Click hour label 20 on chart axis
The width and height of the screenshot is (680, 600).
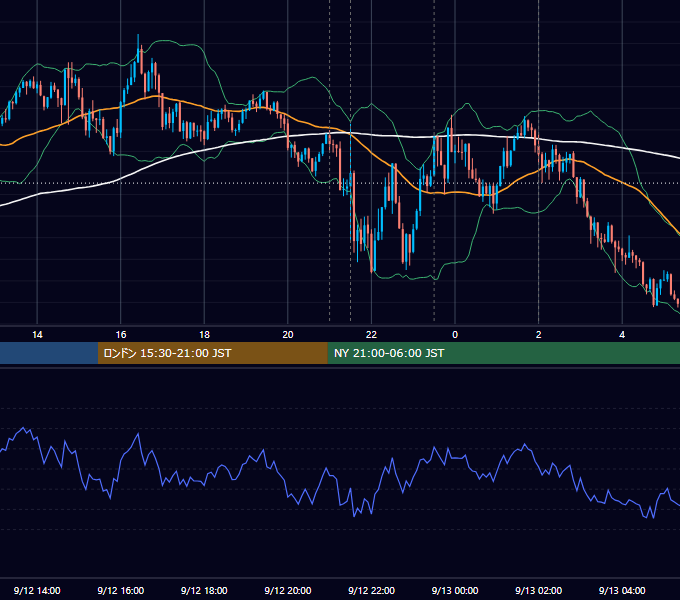[x=288, y=335]
